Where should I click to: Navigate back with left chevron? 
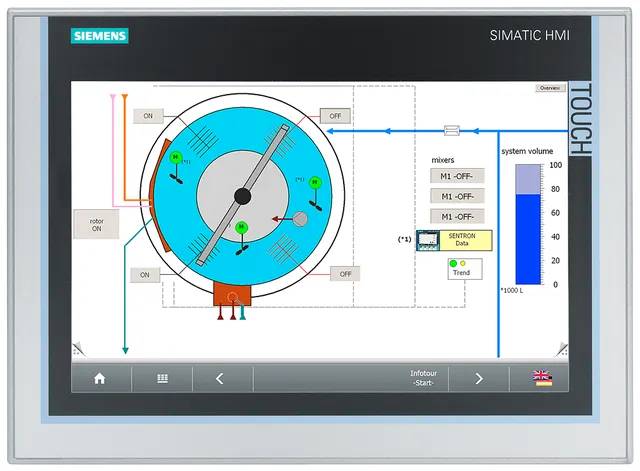220,379
